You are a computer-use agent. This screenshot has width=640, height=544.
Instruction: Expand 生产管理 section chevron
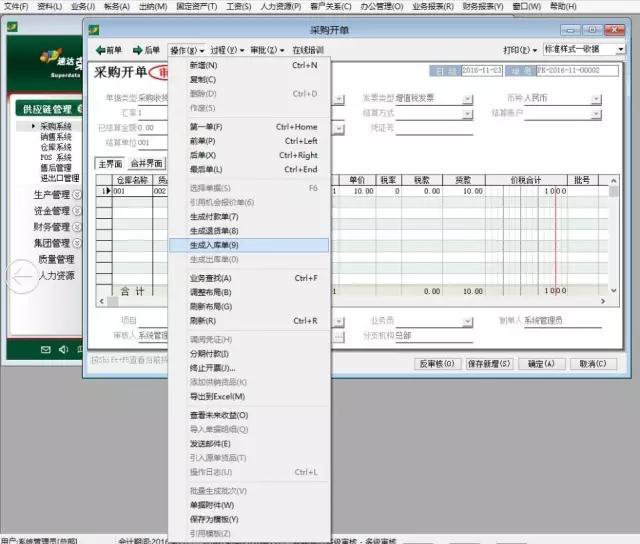click(77, 195)
